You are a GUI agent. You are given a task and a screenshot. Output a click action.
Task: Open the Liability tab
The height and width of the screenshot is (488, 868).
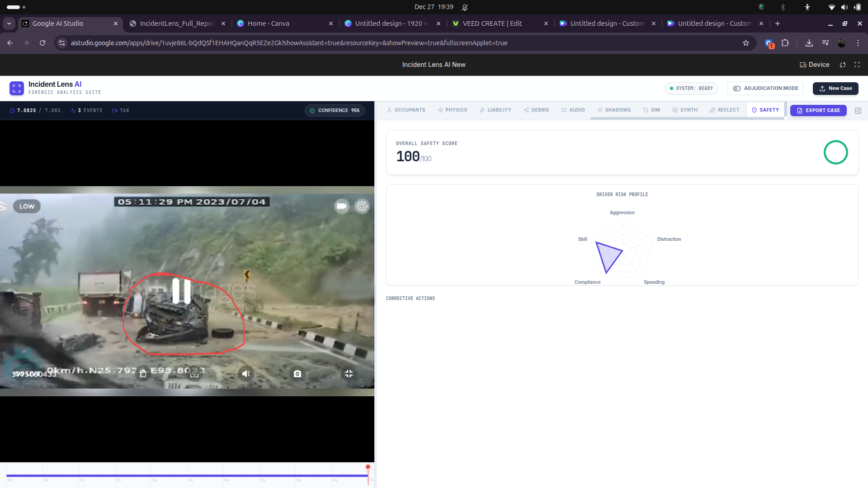coord(495,110)
